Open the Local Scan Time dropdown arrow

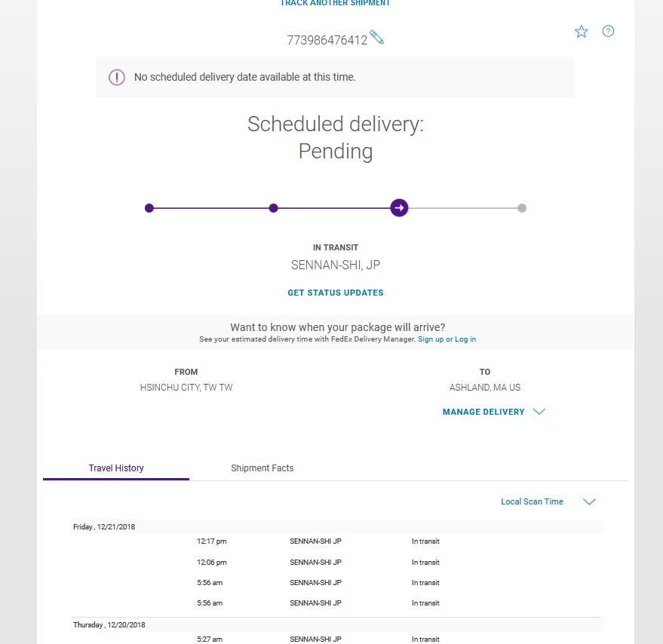click(x=589, y=501)
